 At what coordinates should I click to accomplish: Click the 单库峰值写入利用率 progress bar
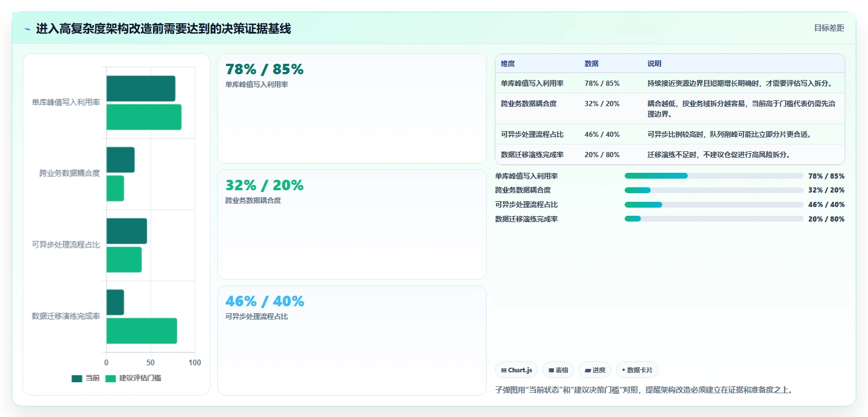pos(714,176)
